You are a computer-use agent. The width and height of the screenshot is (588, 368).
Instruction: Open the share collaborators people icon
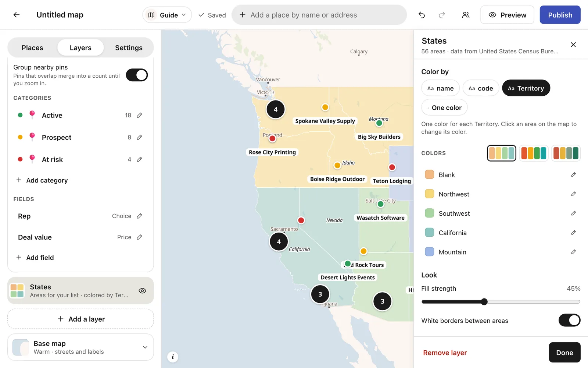[466, 15]
